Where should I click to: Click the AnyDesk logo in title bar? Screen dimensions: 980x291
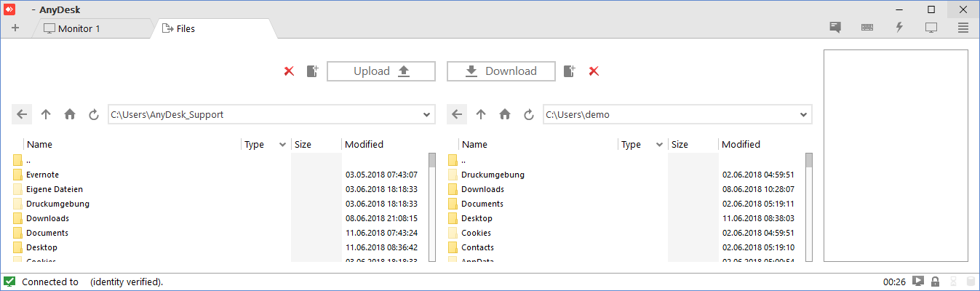coord(9,9)
